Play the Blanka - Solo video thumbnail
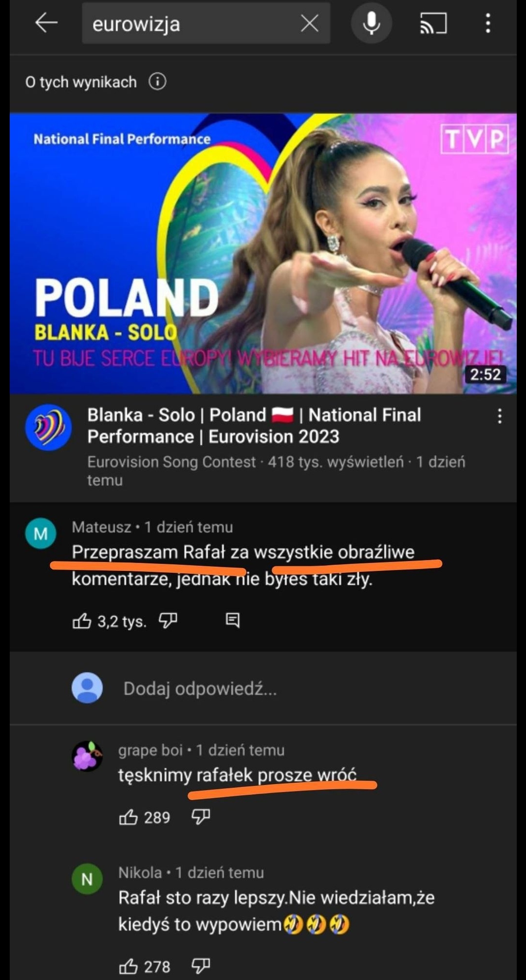526x980 pixels. click(x=263, y=253)
